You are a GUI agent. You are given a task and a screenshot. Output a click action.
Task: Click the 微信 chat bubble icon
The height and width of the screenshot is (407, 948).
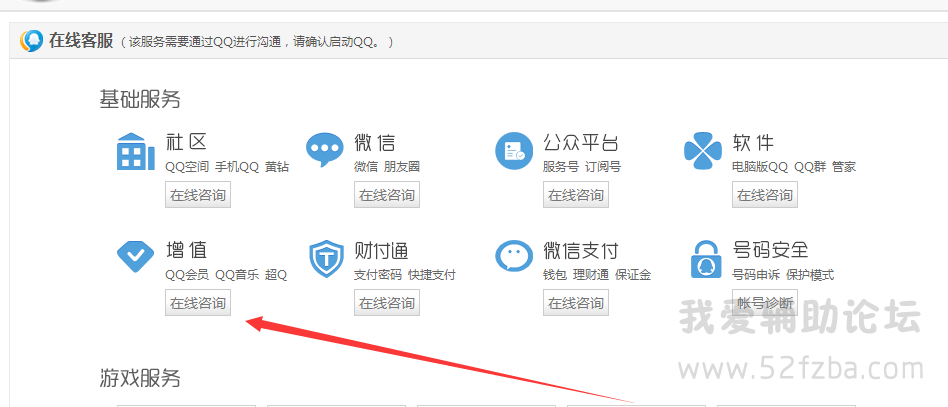coord(325,151)
